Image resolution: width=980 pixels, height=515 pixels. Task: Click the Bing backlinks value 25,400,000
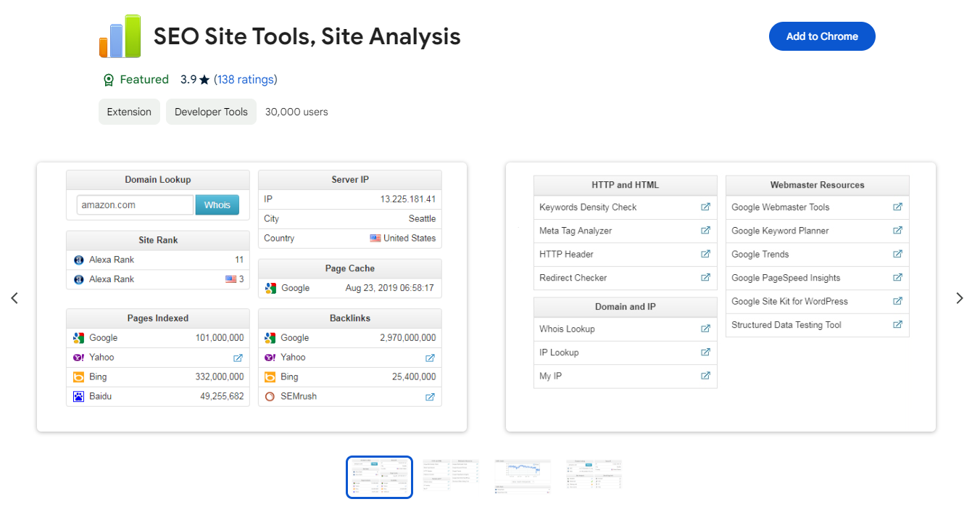tap(414, 377)
